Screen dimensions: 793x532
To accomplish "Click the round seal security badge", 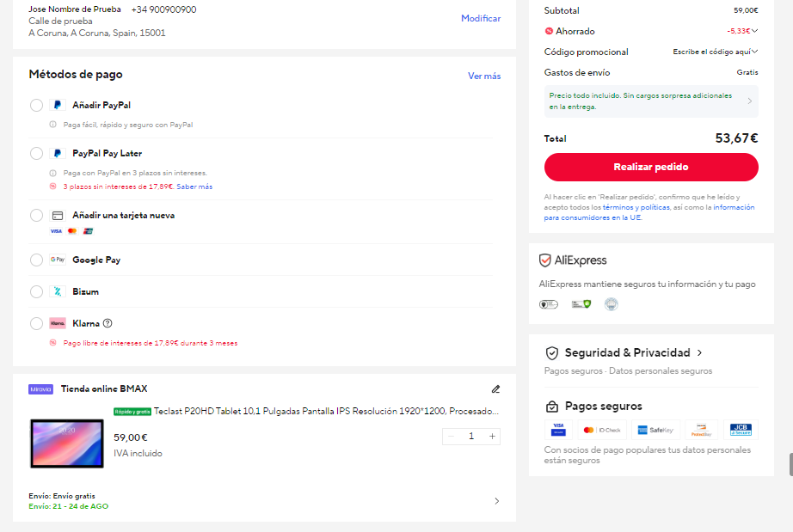I will coord(611,304).
